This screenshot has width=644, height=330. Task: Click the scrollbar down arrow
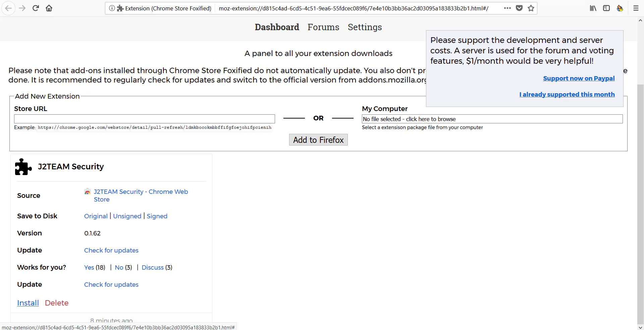pos(640,327)
